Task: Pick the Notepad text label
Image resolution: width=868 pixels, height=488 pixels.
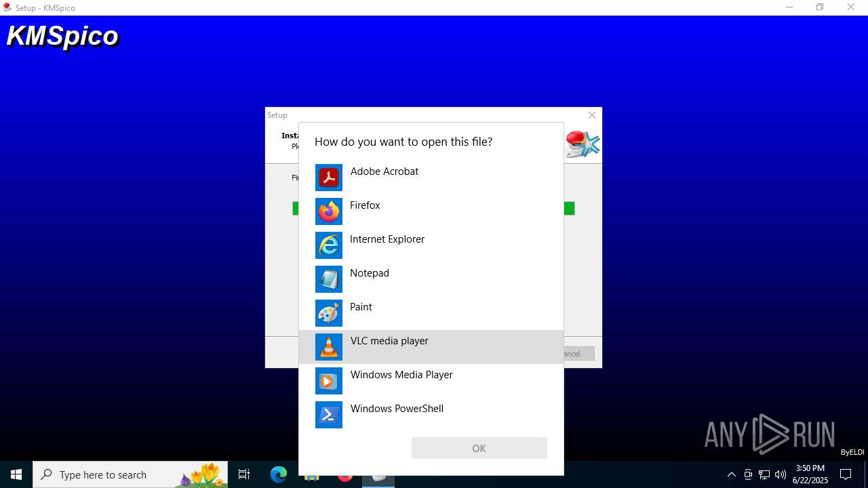Action: tap(370, 273)
